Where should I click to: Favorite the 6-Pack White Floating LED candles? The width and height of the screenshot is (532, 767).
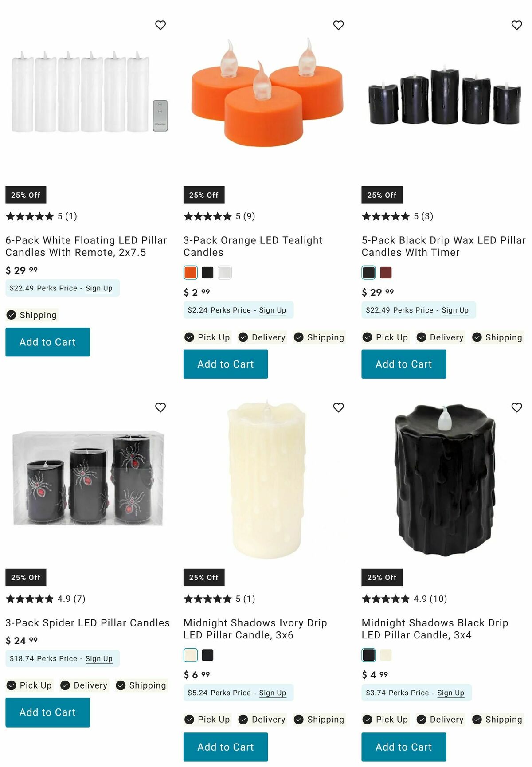click(x=160, y=25)
